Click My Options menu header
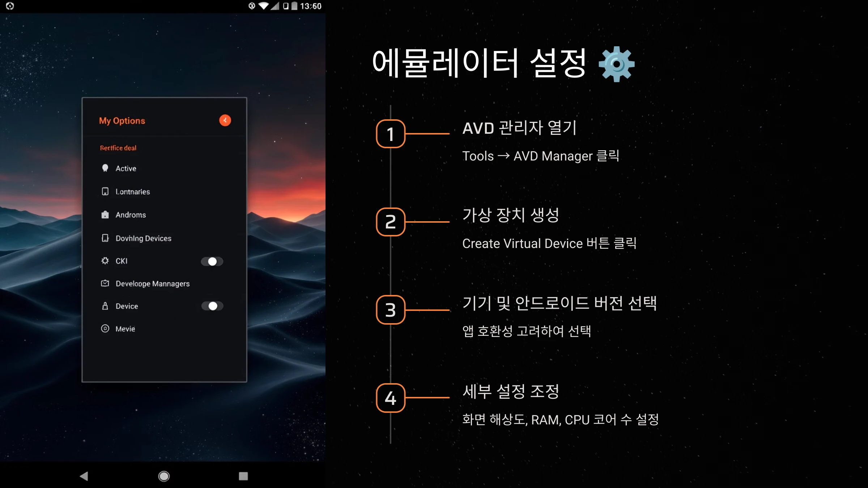Screen dimensions: 868x488 (122, 120)
